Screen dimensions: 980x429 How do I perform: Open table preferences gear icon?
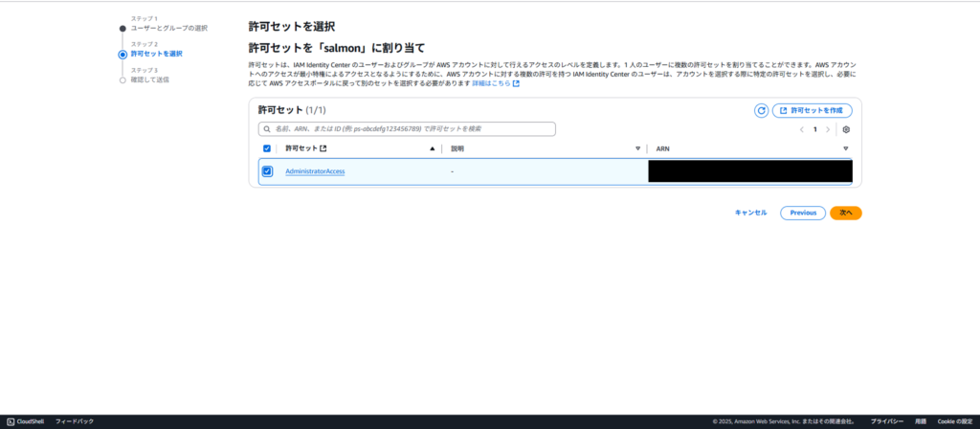(846, 129)
